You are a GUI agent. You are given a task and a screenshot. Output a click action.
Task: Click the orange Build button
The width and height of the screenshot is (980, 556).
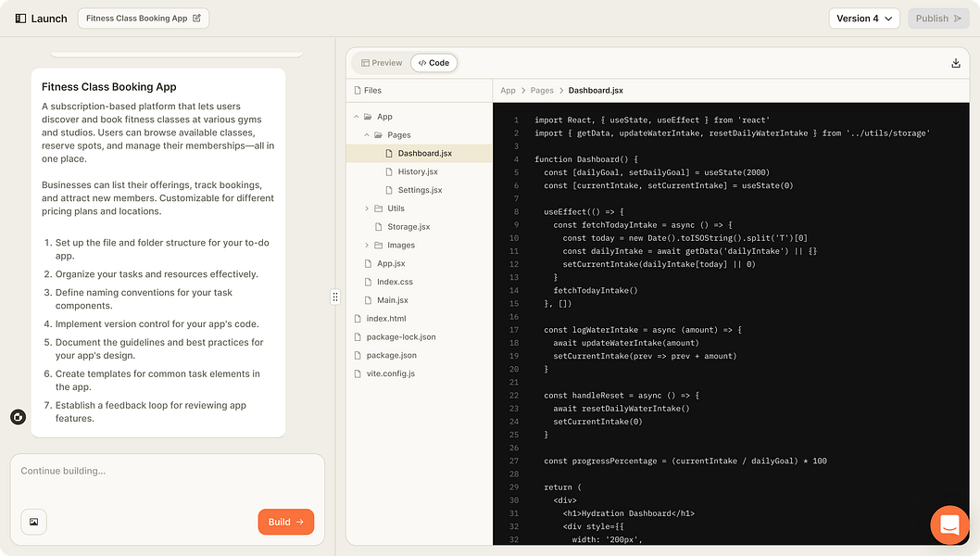click(285, 522)
